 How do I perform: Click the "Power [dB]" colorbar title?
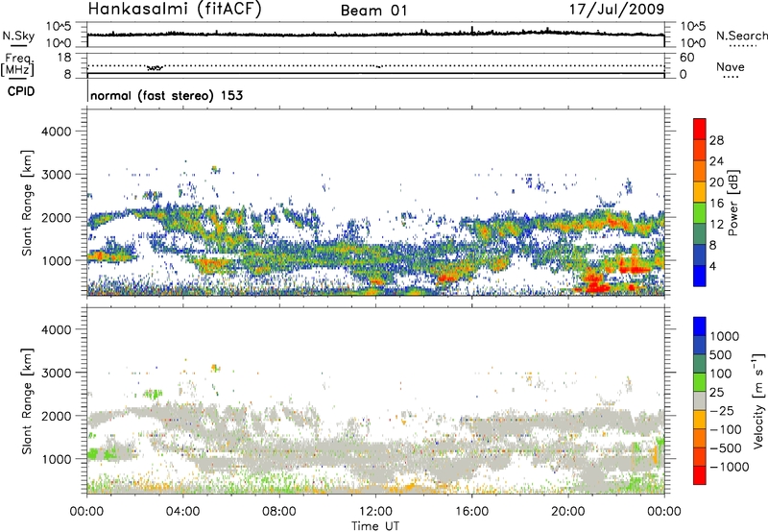733,203
